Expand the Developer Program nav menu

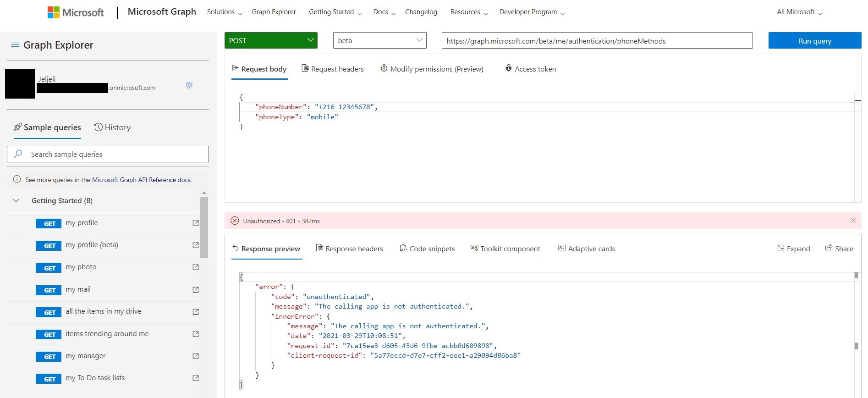point(532,12)
